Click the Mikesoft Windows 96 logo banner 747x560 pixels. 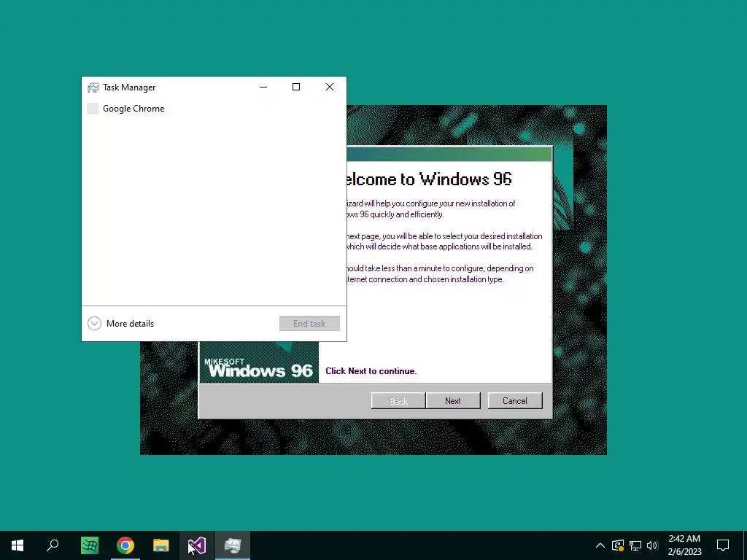(259, 362)
